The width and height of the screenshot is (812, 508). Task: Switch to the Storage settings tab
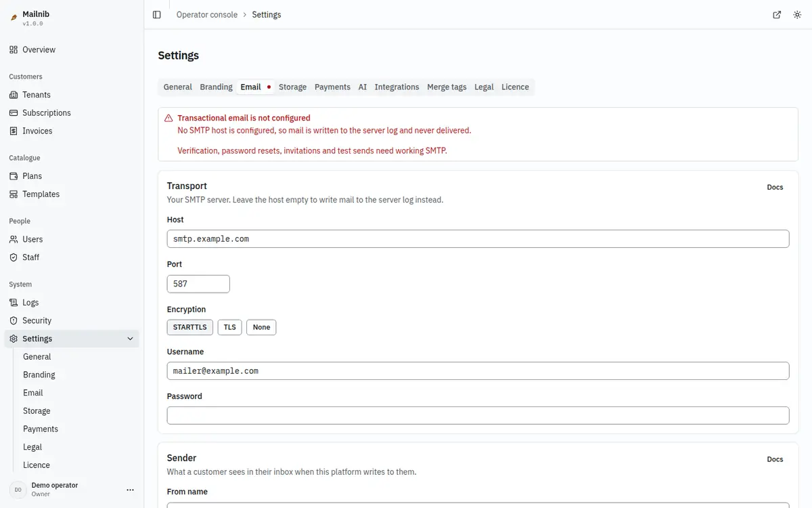coord(292,87)
